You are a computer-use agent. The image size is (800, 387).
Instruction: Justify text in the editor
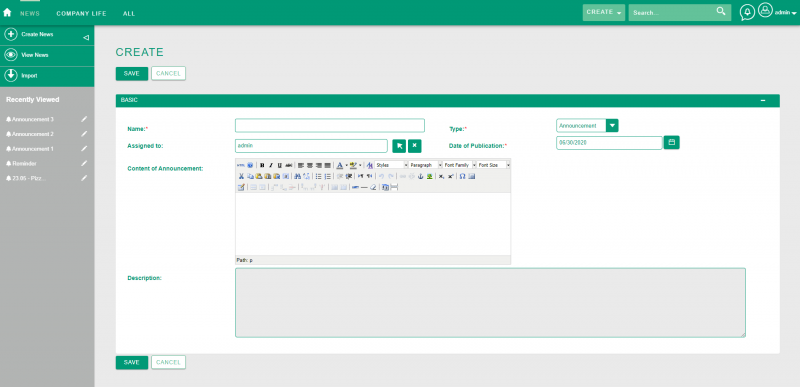(x=328, y=165)
